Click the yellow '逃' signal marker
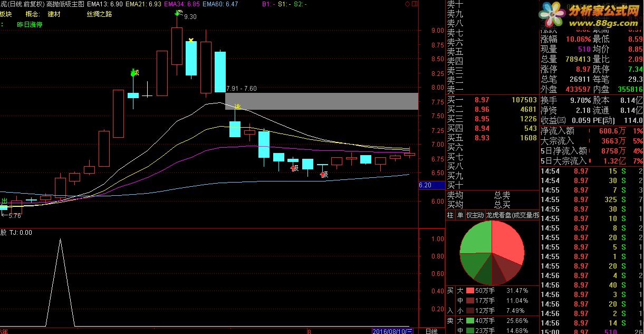This screenshot has width=644, height=334. 237,107
